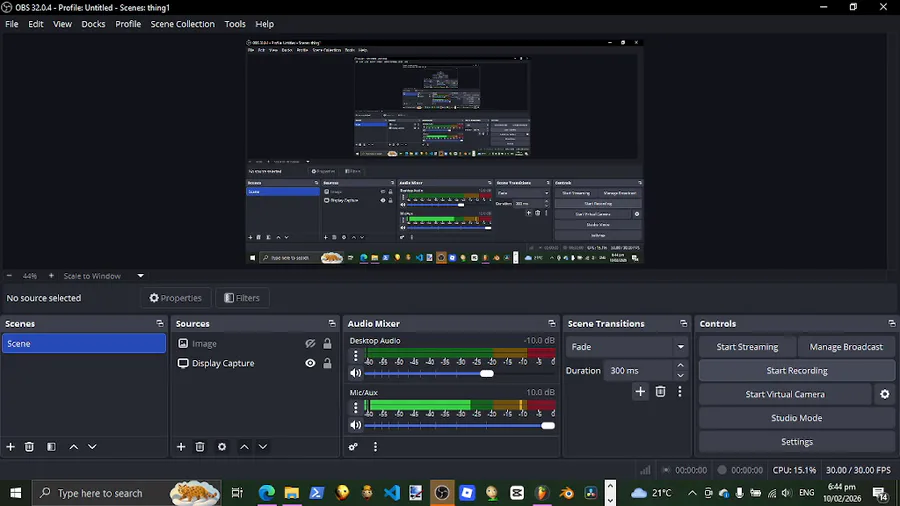The height and width of the screenshot is (506, 900).
Task: Open Desktop Audio three-dot options
Action: pyautogui.click(x=355, y=356)
